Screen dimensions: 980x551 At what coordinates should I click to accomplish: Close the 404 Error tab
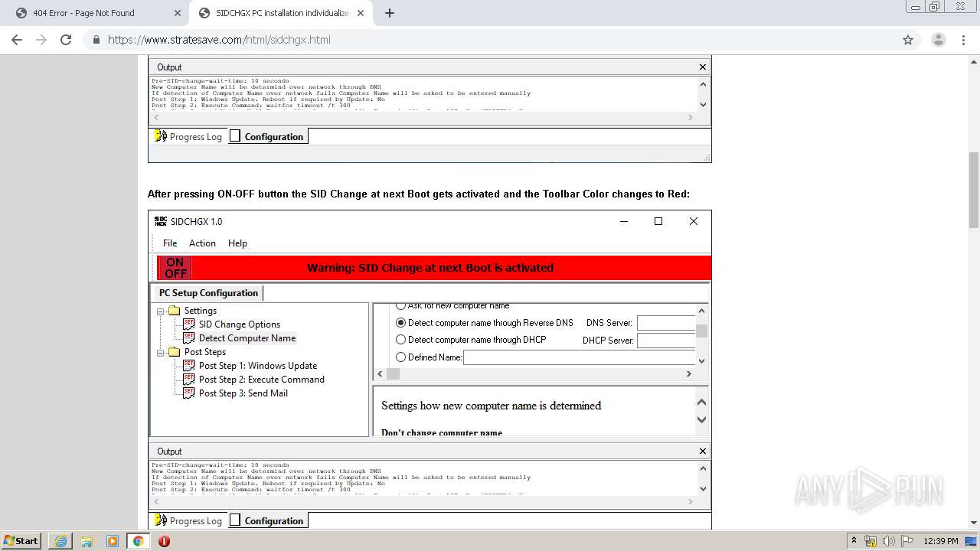click(178, 13)
